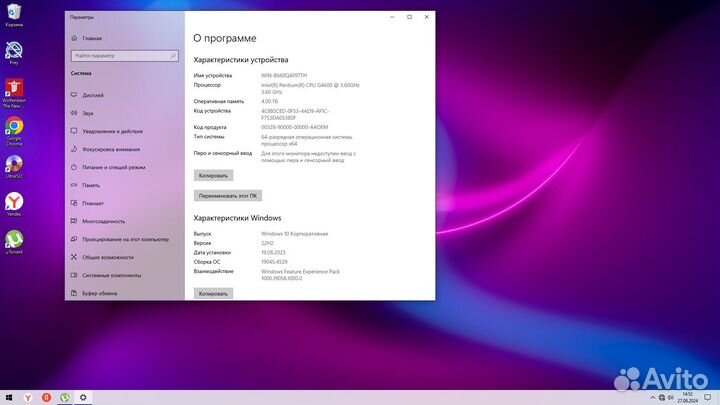This screenshot has height=405, width=720.
Task: Open the Windows Start menu
Action: pos(9,398)
